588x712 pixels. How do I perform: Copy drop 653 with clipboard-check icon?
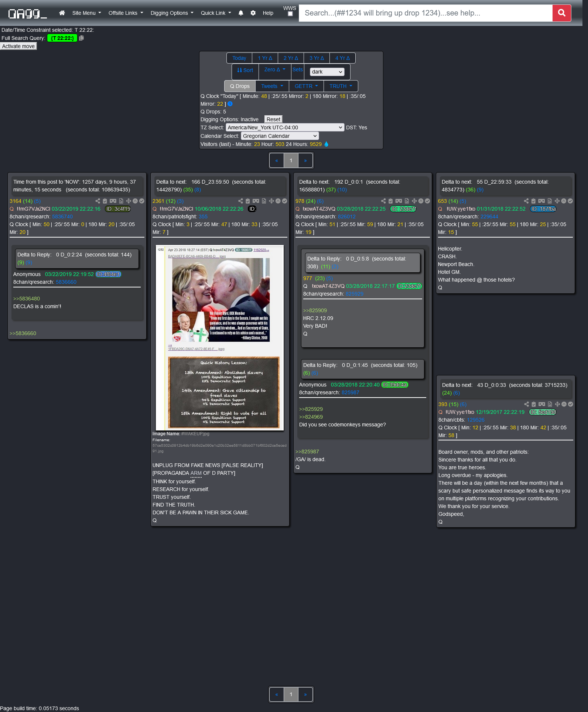533,201
